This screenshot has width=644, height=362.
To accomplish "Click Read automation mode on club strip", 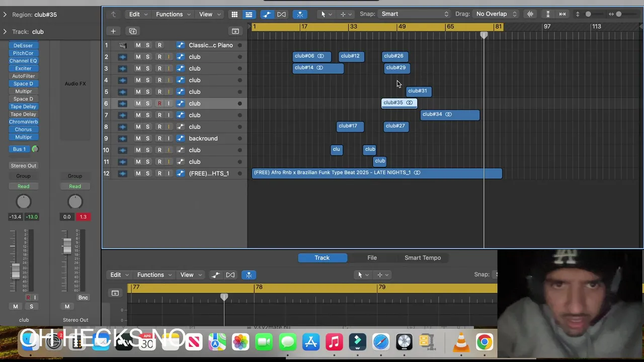I will (23, 187).
